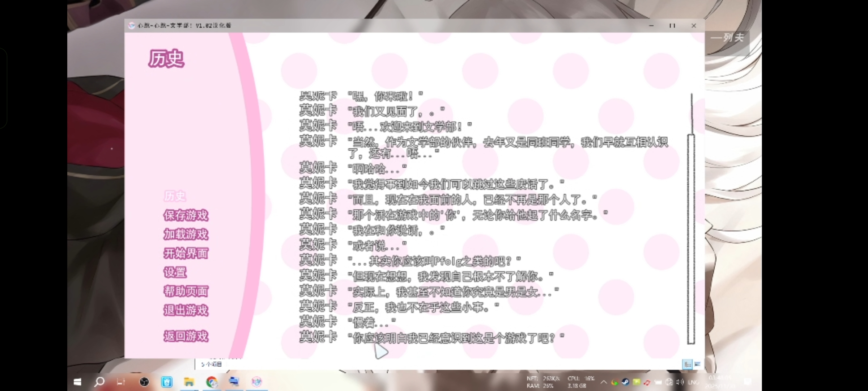Click the volume speaker tray icon
868x391 pixels.
(680, 382)
